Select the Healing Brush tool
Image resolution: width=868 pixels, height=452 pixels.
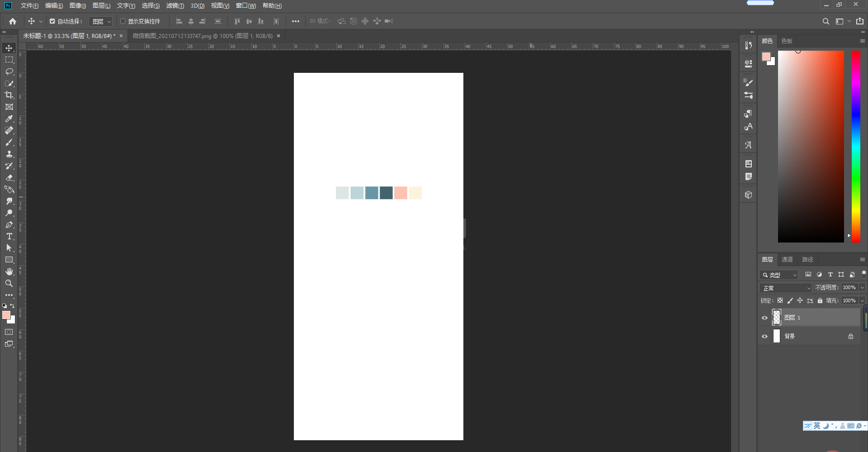[9, 130]
